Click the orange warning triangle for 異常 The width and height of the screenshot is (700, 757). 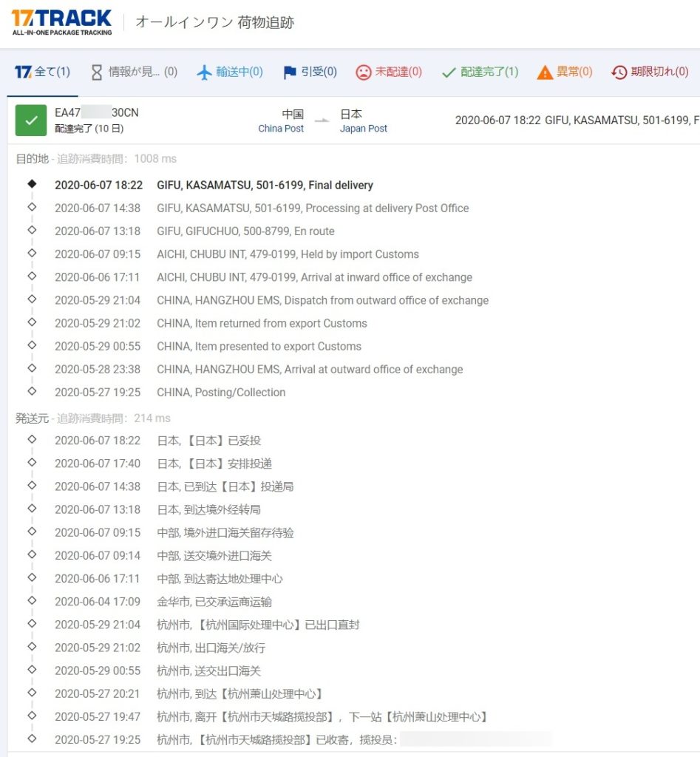click(545, 72)
